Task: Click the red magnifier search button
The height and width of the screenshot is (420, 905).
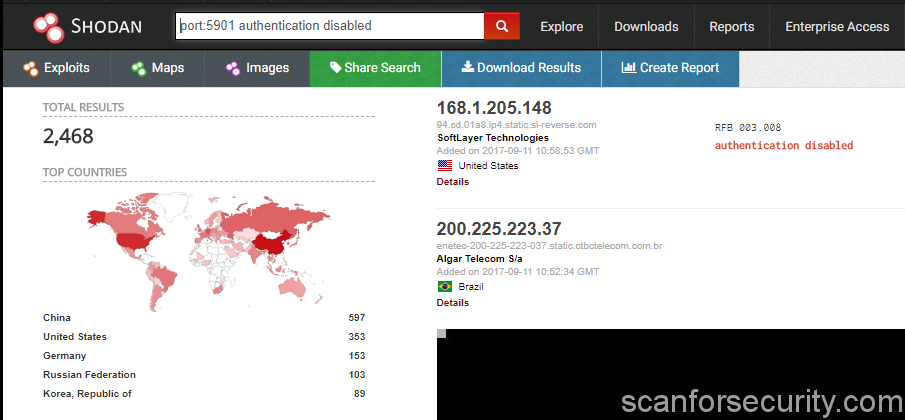Action: pyautogui.click(x=502, y=26)
